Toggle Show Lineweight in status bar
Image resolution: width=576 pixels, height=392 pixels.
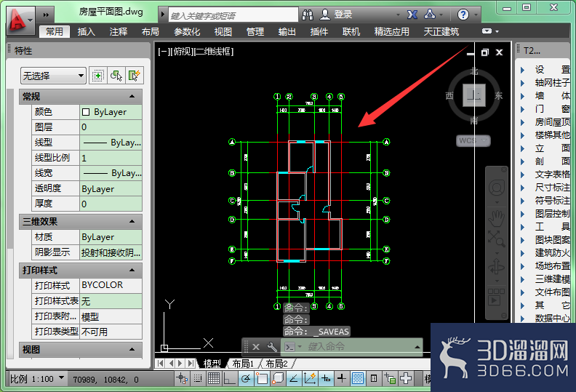click(x=342, y=378)
